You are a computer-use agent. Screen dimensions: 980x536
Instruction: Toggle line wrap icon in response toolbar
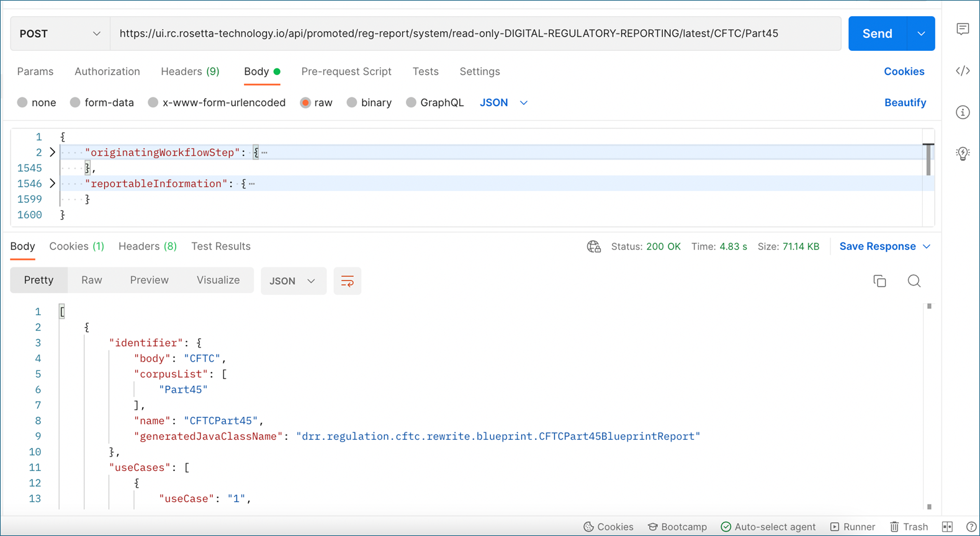point(348,281)
